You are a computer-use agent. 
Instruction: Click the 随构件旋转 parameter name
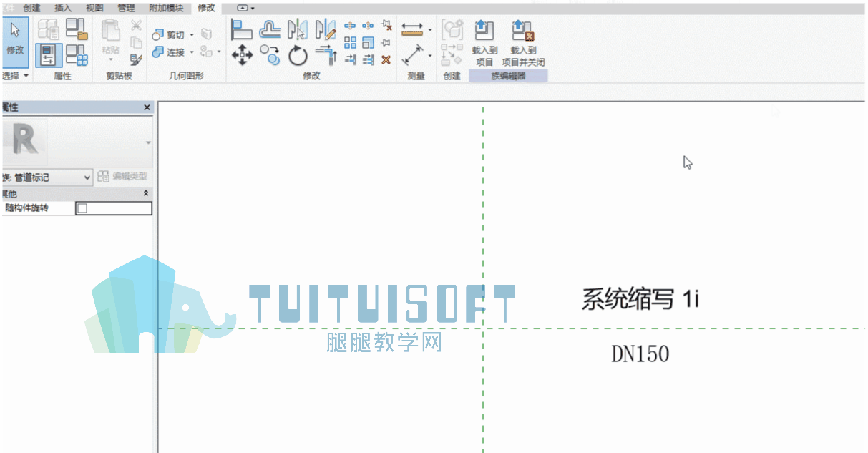pyautogui.click(x=26, y=208)
